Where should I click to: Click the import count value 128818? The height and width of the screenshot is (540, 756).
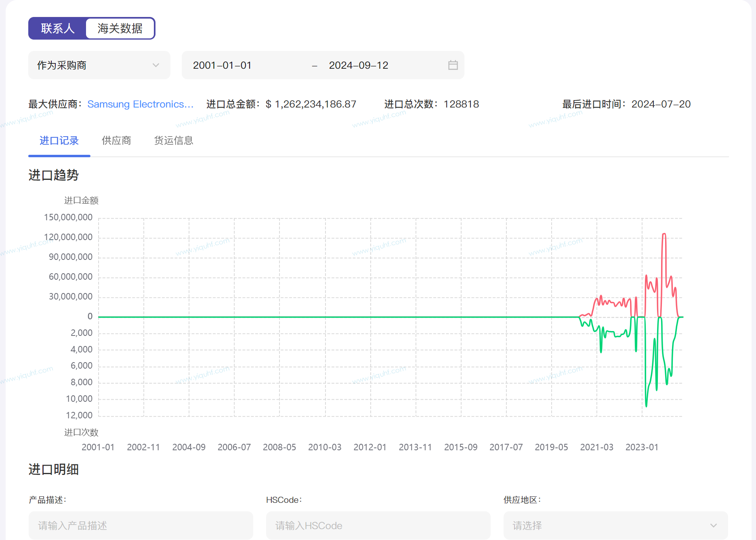click(461, 104)
